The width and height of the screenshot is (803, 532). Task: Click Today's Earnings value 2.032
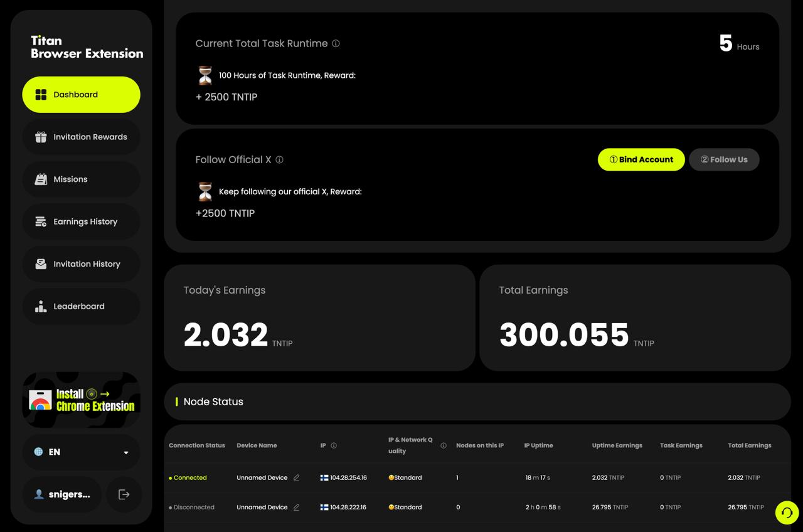[x=226, y=335]
